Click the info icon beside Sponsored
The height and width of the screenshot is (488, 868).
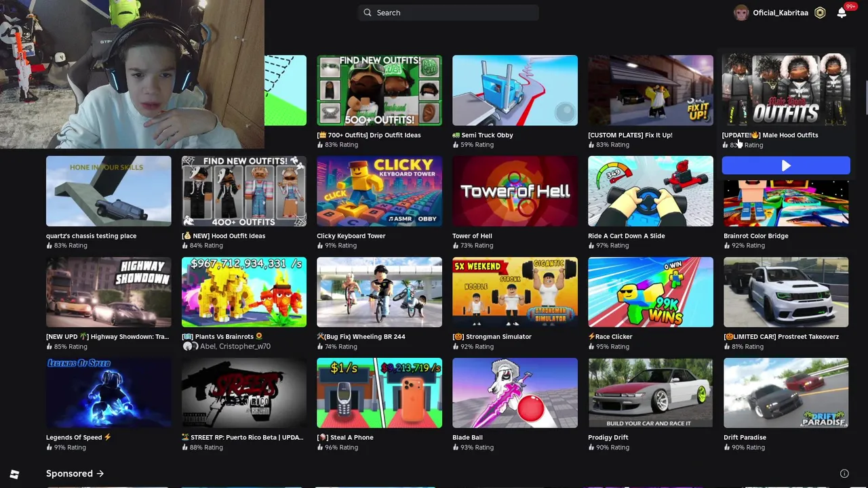click(844, 474)
